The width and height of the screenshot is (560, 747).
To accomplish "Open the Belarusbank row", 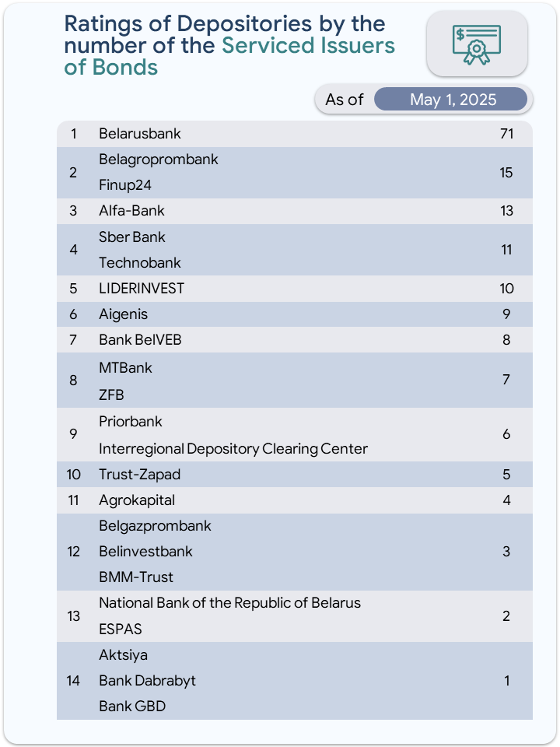I will coord(294,134).
